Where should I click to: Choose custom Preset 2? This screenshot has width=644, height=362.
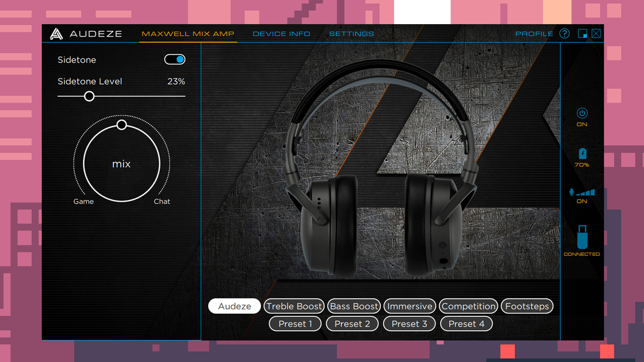[x=352, y=323]
